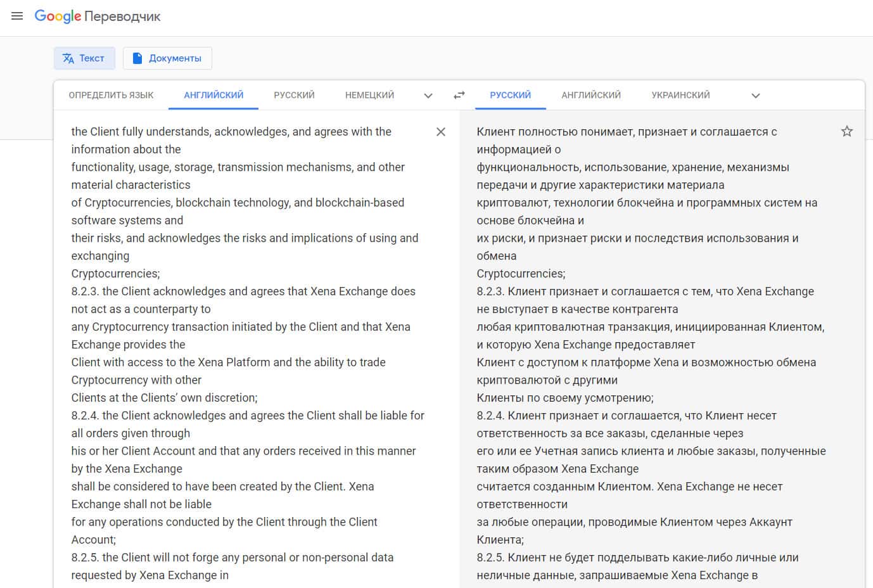The height and width of the screenshot is (588, 873).
Task: Switch to Текст translation mode
Action: tap(84, 58)
